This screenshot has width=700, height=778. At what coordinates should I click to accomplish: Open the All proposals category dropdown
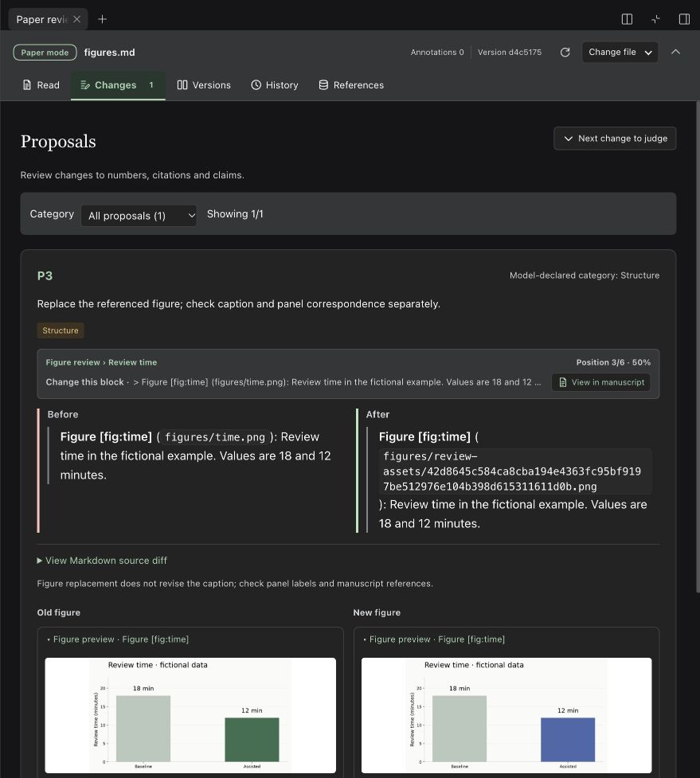tap(139, 215)
